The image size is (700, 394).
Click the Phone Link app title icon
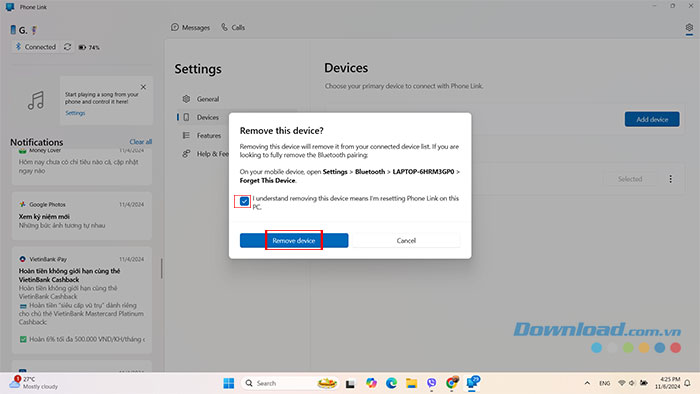pos(10,7)
